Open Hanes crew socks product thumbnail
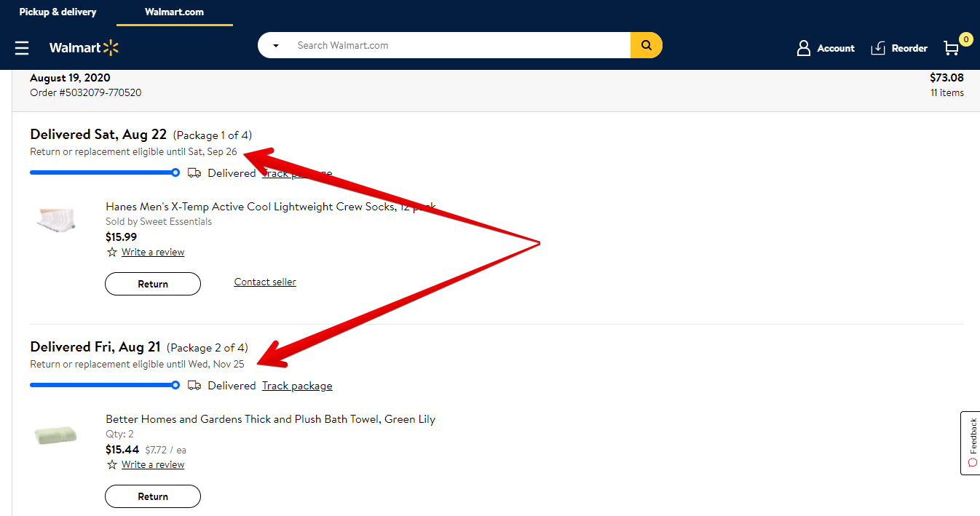Viewport: 980px width, 516px height. [56, 219]
